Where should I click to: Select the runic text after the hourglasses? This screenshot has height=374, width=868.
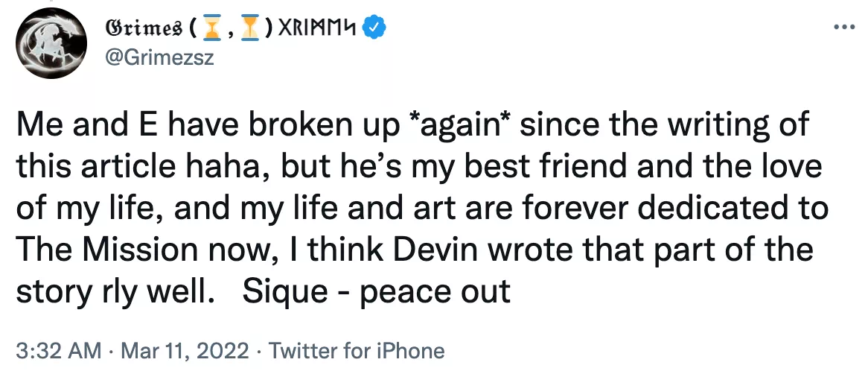click(x=315, y=28)
